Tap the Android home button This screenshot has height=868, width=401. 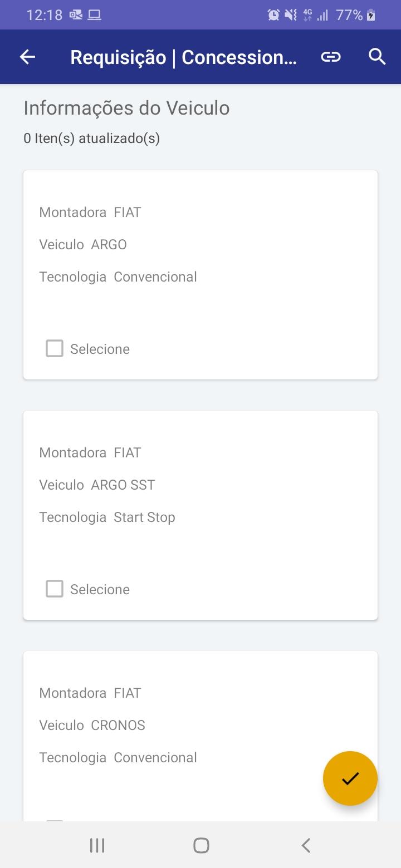point(201,846)
